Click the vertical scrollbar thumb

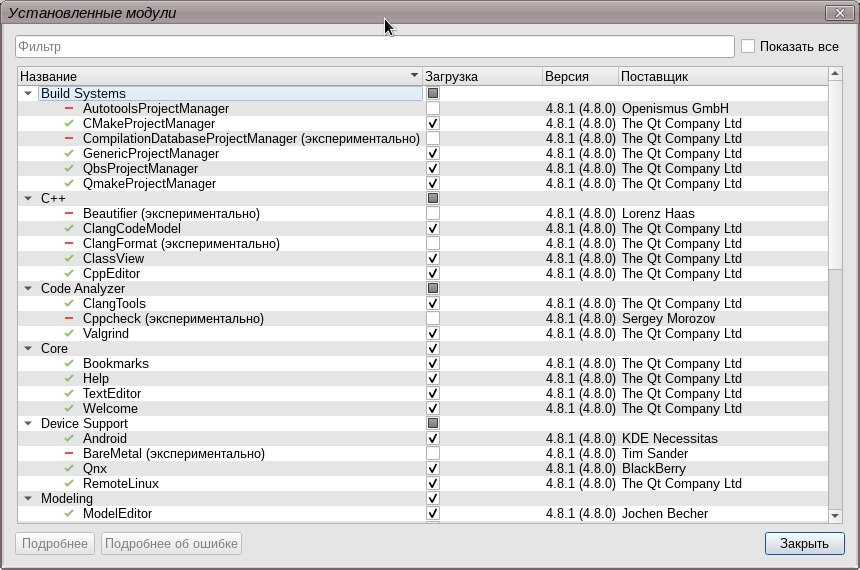[x=835, y=175]
